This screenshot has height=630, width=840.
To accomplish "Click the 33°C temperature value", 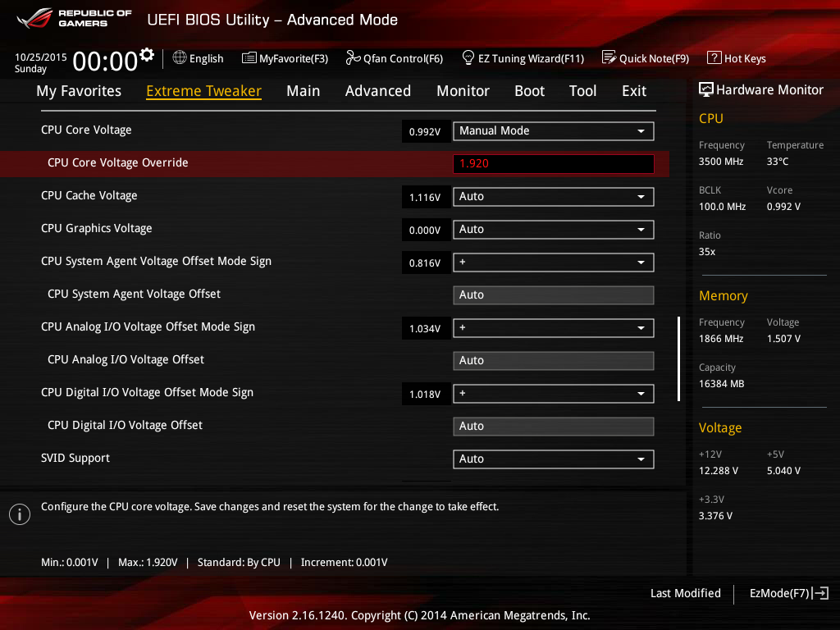I will coord(778,162).
